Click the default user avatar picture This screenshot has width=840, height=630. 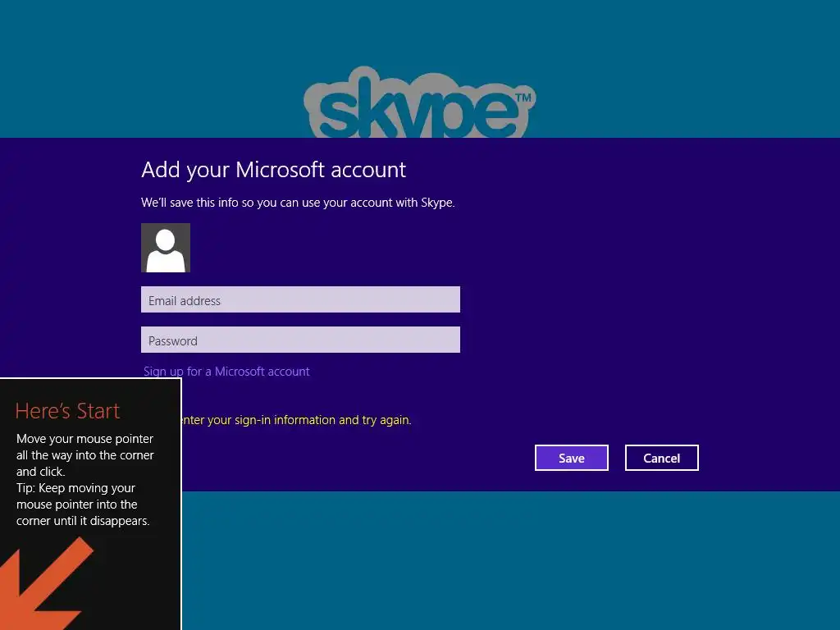point(166,248)
